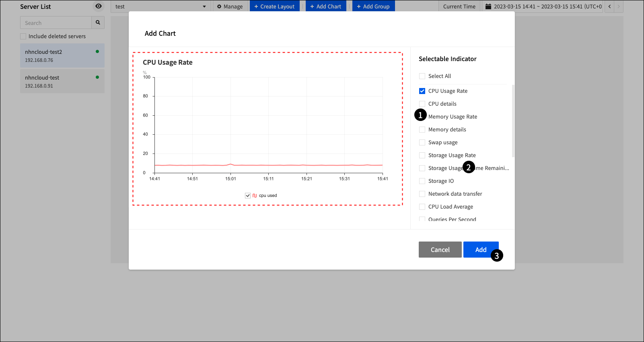The width and height of the screenshot is (644, 342).
Task: Go to previous time range arrow
Action: click(x=609, y=6)
